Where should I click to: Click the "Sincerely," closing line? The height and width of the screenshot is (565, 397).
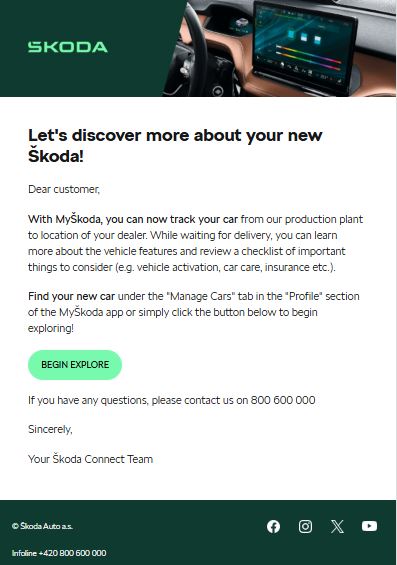[x=50, y=429]
